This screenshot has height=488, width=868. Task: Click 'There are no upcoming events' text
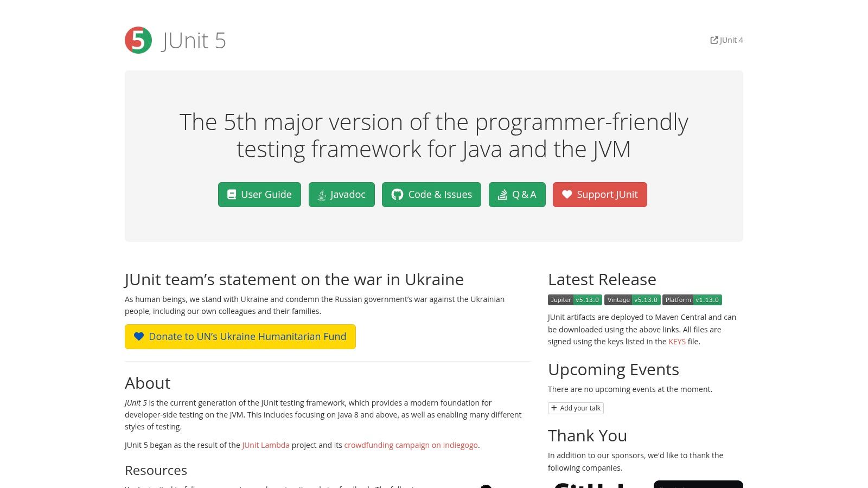coord(630,389)
